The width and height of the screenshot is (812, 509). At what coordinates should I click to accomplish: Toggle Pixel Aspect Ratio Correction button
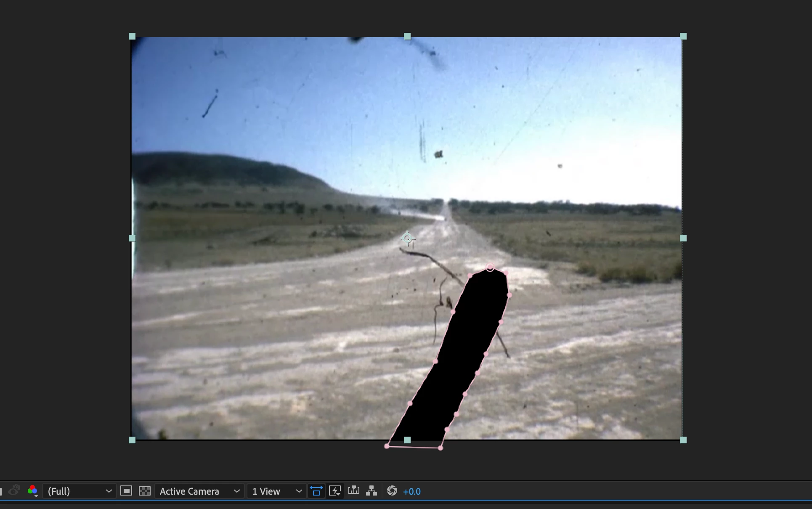point(316,491)
